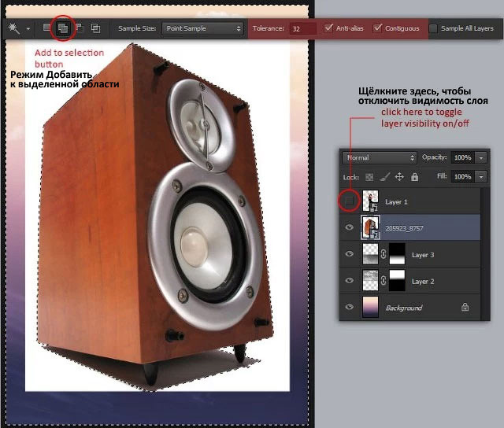504x428 pixels.
Task: Open the Sample Size dropdown
Action: coord(202,28)
